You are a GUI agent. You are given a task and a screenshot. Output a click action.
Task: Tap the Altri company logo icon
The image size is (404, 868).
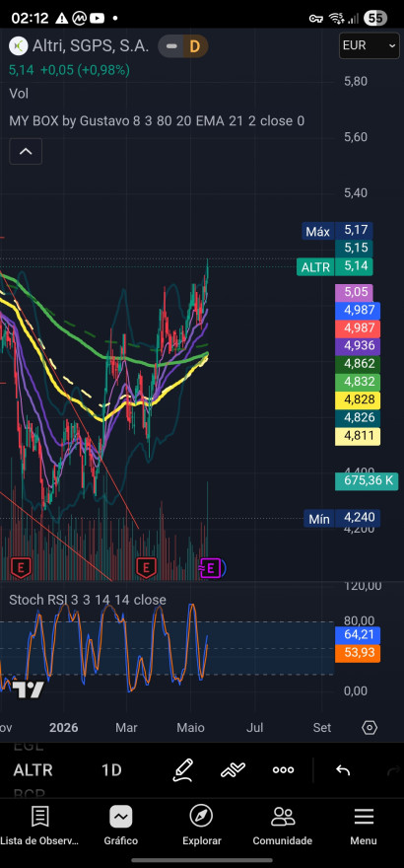click(x=20, y=46)
